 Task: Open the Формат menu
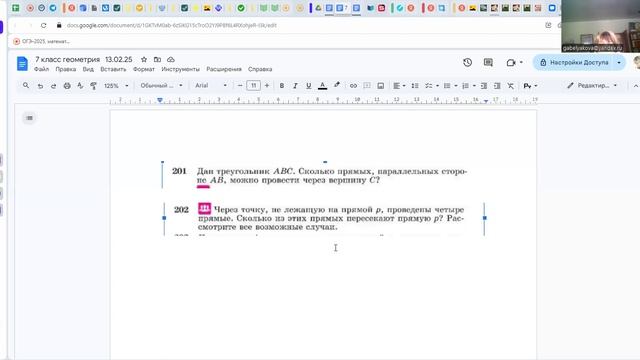click(144, 69)
